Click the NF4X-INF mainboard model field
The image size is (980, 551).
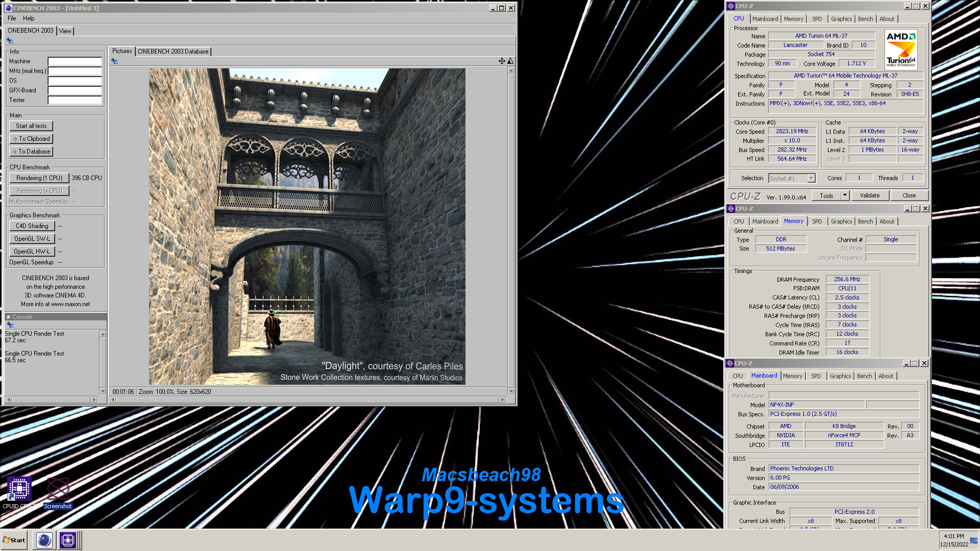[817, 405]
